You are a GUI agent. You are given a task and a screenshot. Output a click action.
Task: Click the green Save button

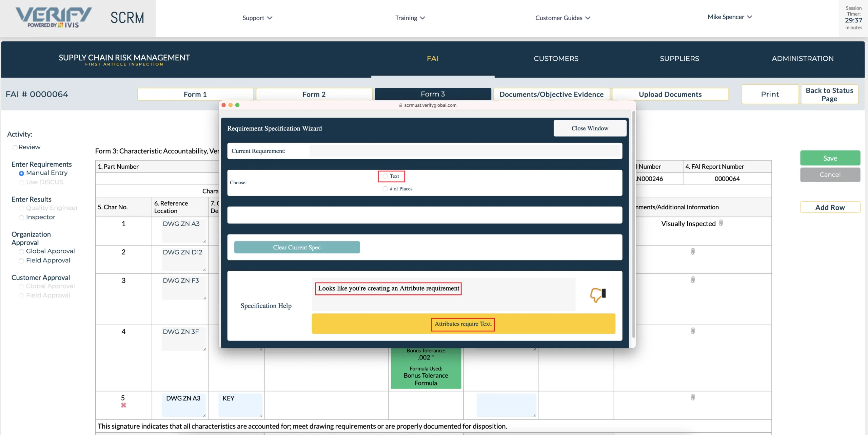tap(830, 158)
